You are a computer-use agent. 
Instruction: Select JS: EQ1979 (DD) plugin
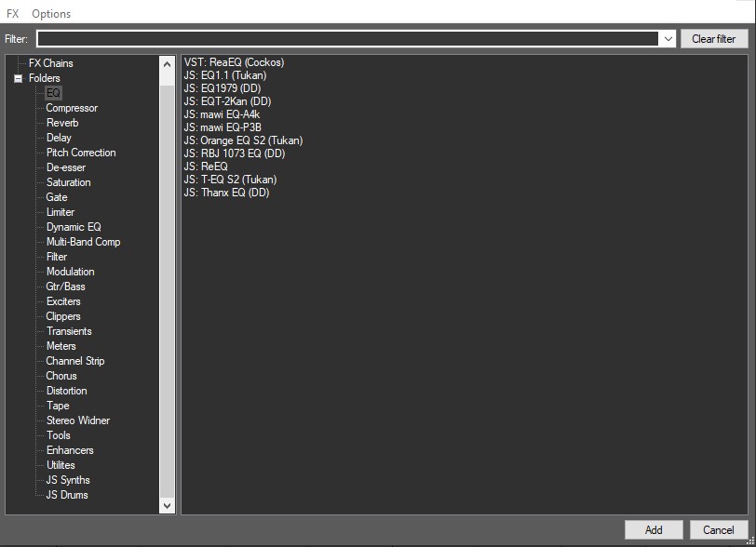[223, 88]
